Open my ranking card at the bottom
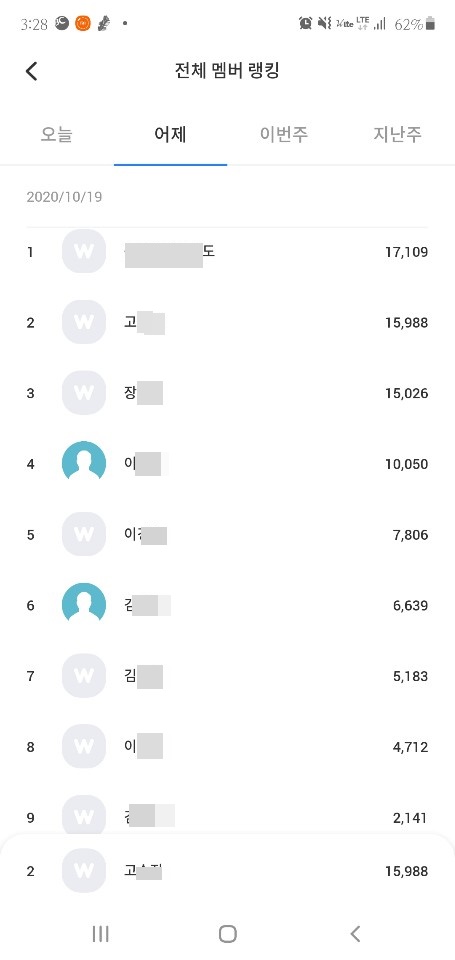This screenshot has height=960, width=455. [x=227, y=871]
